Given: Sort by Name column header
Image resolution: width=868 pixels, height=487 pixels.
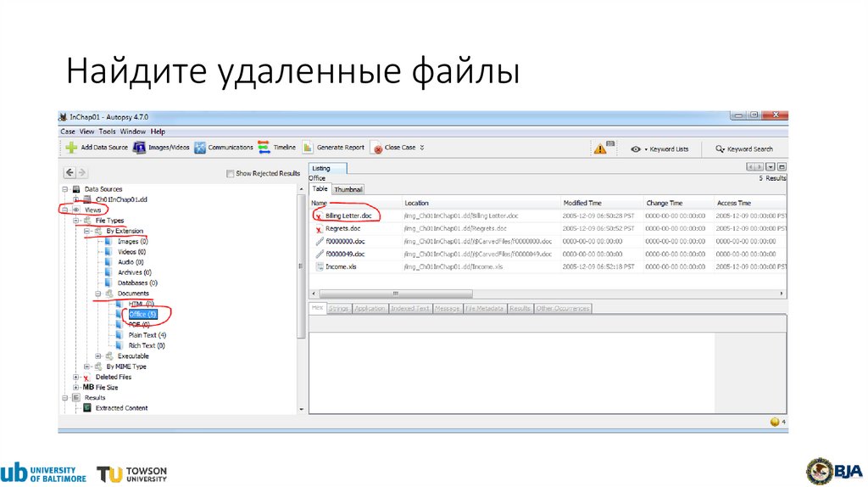Looking at the screenshot, I should pyautogui.click(x=355, y=204).
